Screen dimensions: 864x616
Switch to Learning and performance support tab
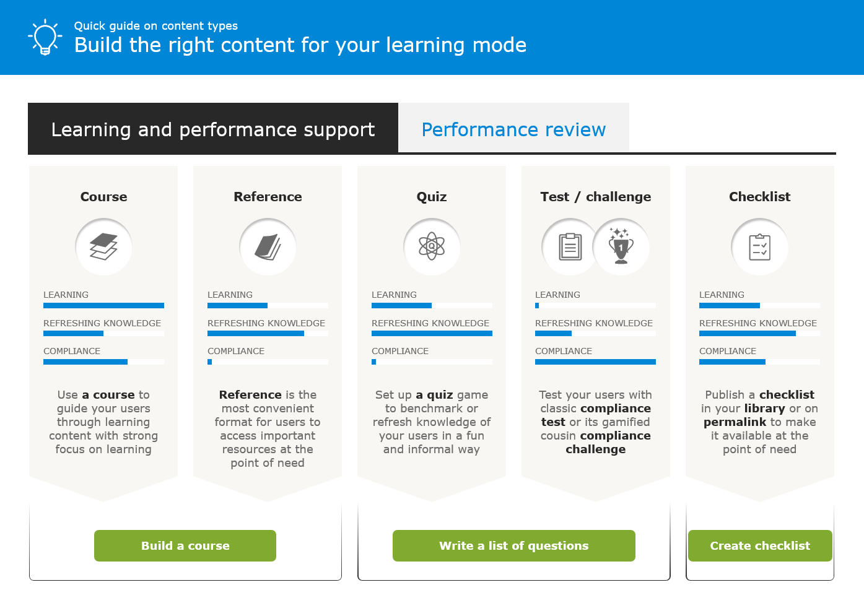coord(213,129)
